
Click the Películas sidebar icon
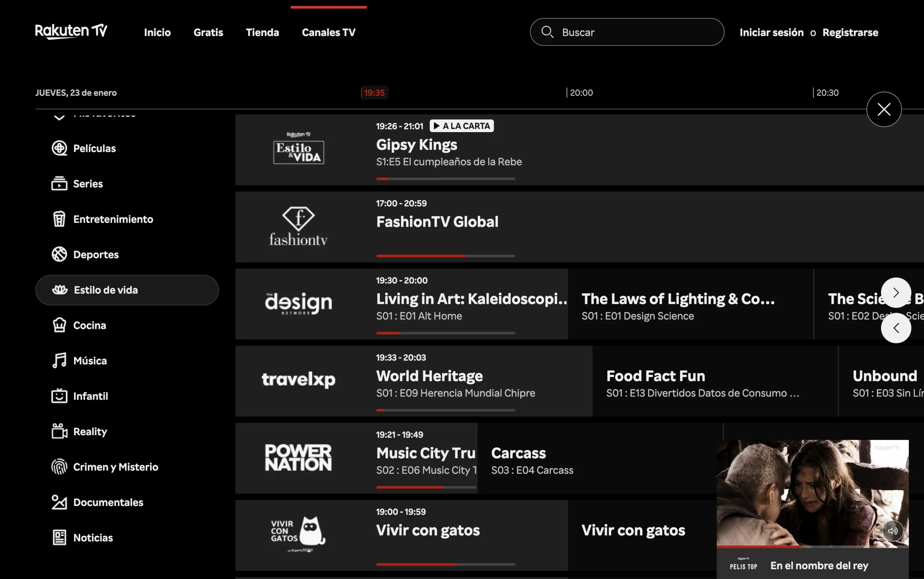pos(58,148)
